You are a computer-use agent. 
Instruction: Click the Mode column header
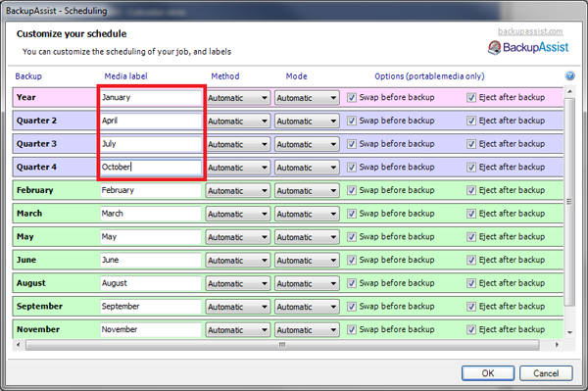click(296, 76)
